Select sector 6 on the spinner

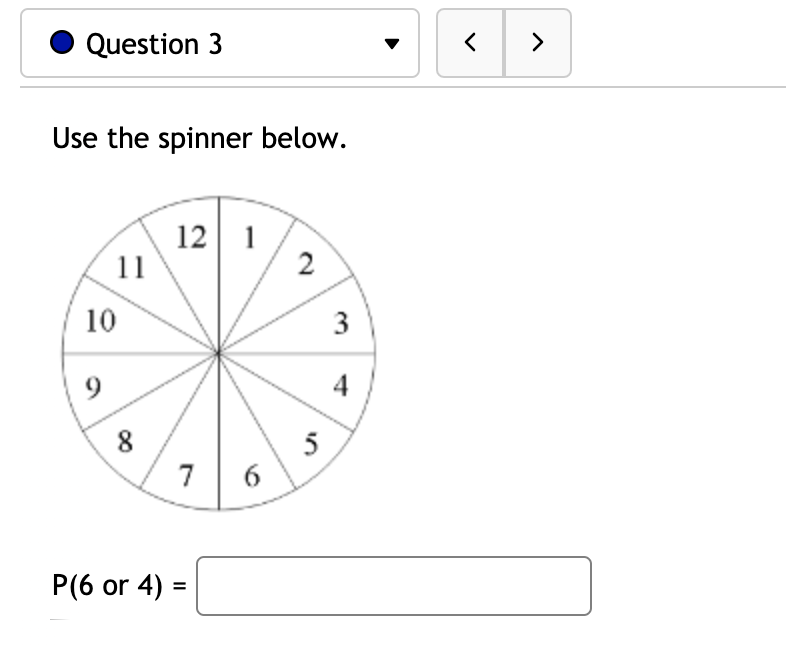pos(253,477)
